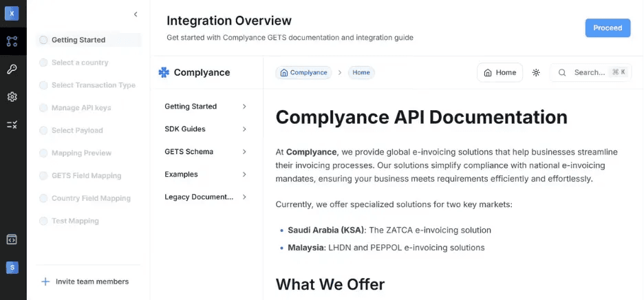The width and height of the screenshot is (644, 300).
Task: Collapse the steps panel with chevron
Action: tap(136, 14)
